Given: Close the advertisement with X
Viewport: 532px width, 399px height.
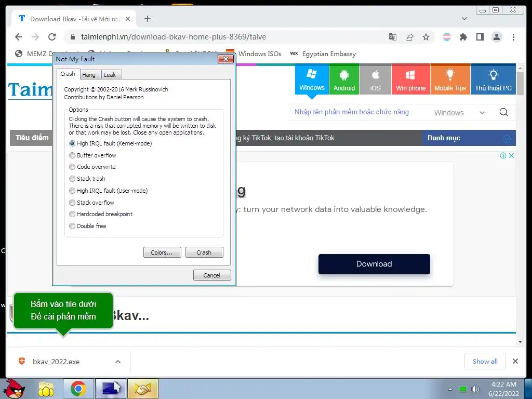Looking at the screenshot, I should pyautogui.click(x=511, y=156).
